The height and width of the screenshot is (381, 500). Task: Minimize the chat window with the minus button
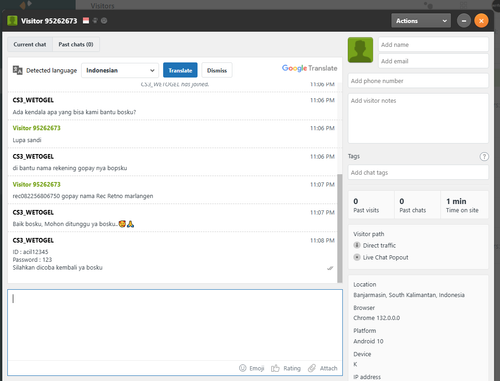point(463,21)
